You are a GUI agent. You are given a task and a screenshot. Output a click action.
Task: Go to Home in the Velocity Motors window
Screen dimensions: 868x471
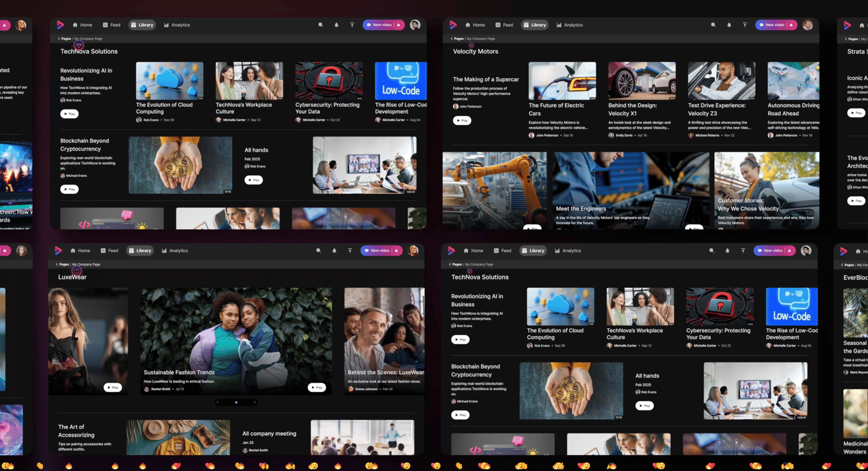(475, 25)
